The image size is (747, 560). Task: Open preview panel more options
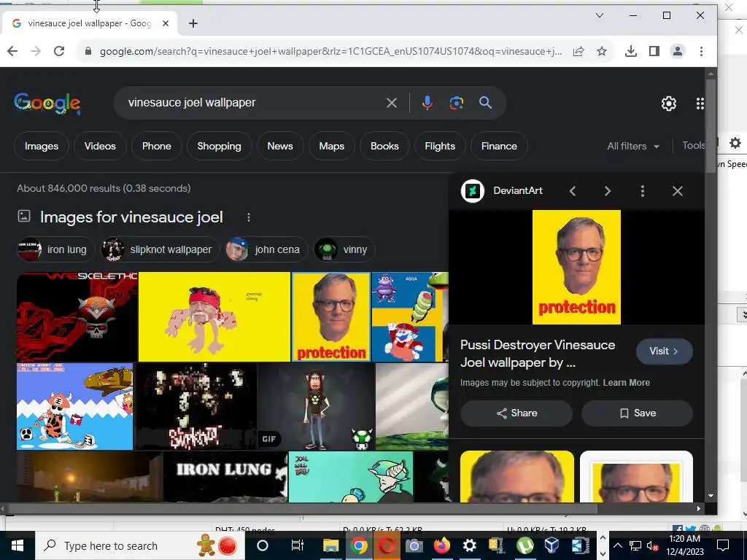[x=643, y=192]
